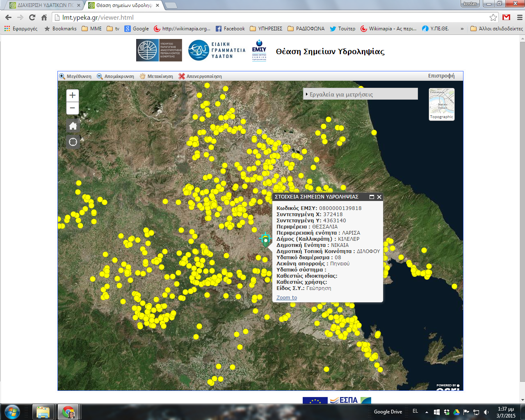Screen dimensions: 525x420
Task: Click the locate my position button
Action: (73, 142)
